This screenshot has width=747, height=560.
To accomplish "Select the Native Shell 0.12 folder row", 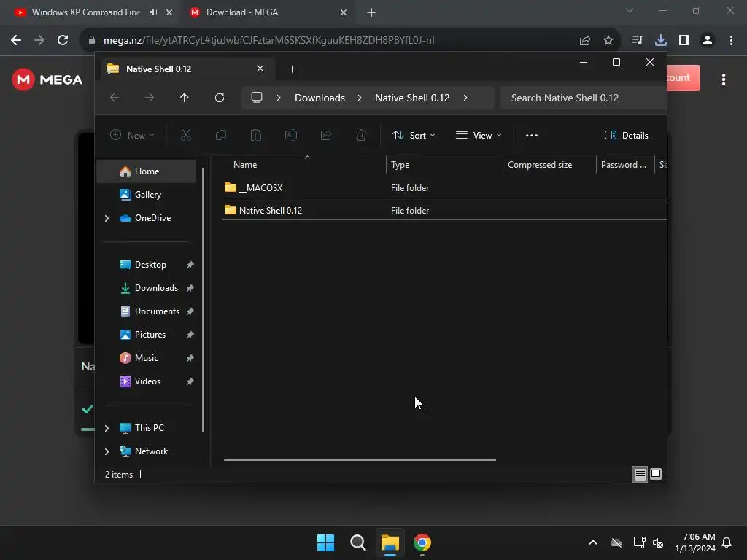I will click(444, 211).
